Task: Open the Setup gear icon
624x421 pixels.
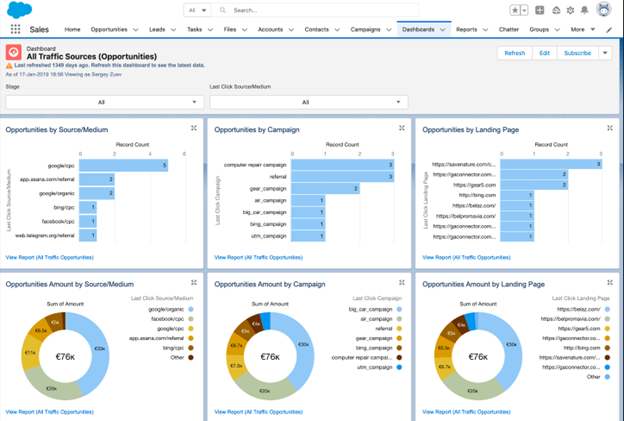Action: tap(570, 10)
